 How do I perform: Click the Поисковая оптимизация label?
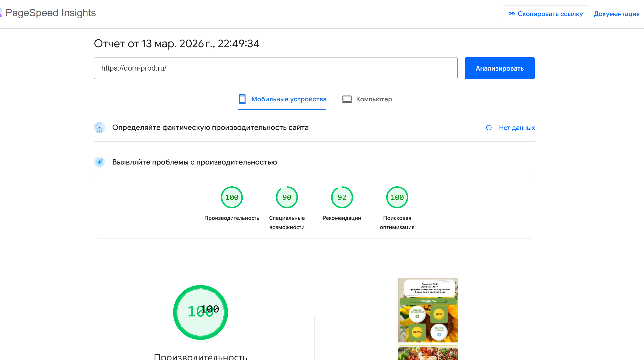point(397,223)
